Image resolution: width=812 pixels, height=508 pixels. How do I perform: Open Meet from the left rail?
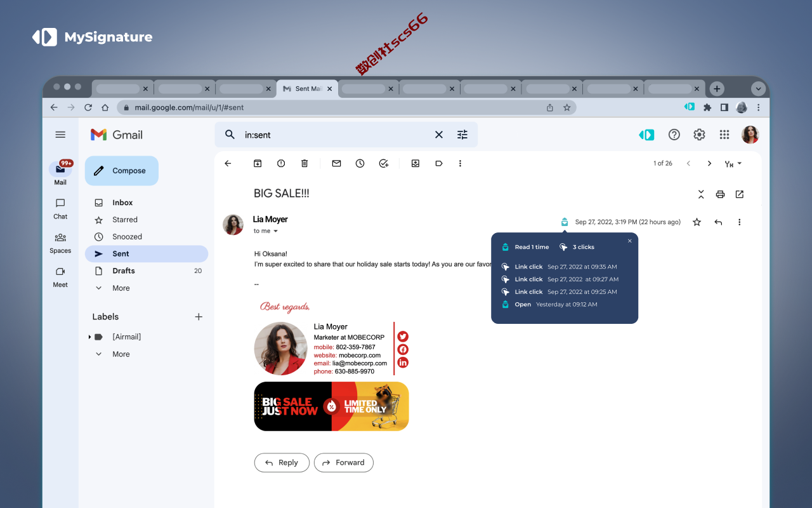60,277
